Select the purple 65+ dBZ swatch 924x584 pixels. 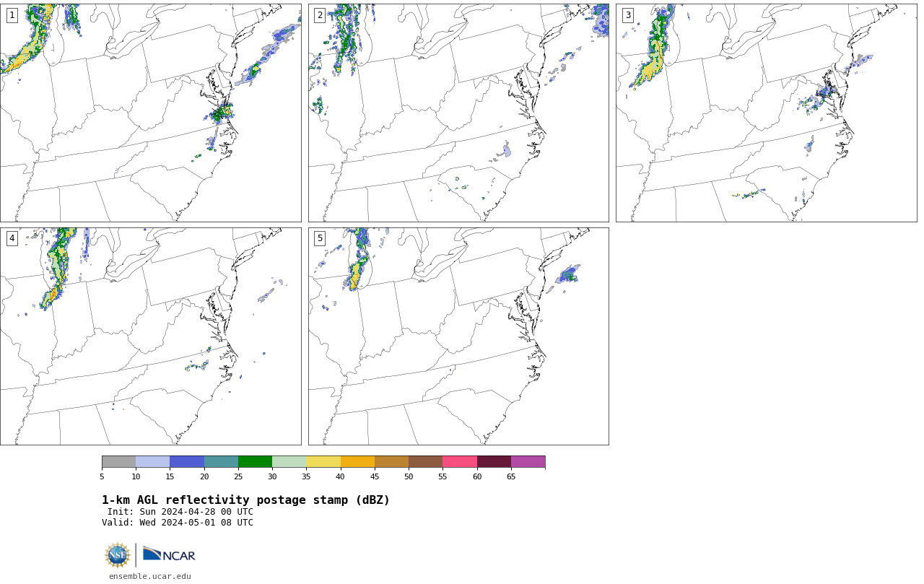(x=528, y=462)
